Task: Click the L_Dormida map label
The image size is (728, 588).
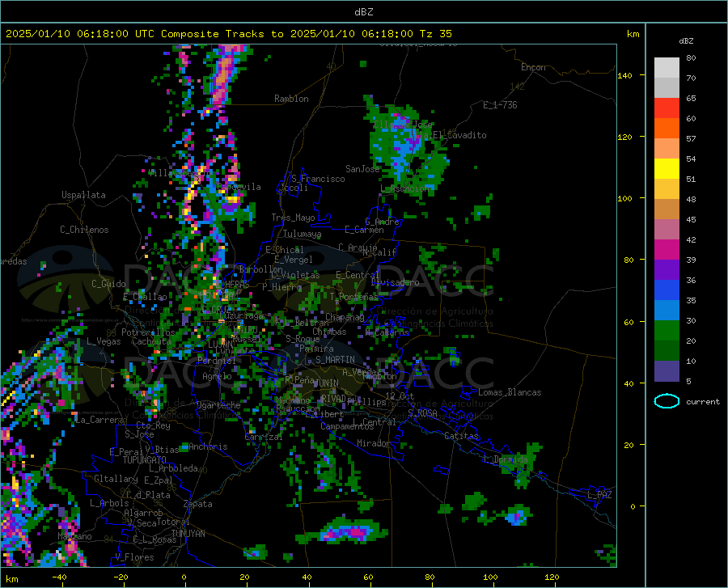Action: coord(505,459)
